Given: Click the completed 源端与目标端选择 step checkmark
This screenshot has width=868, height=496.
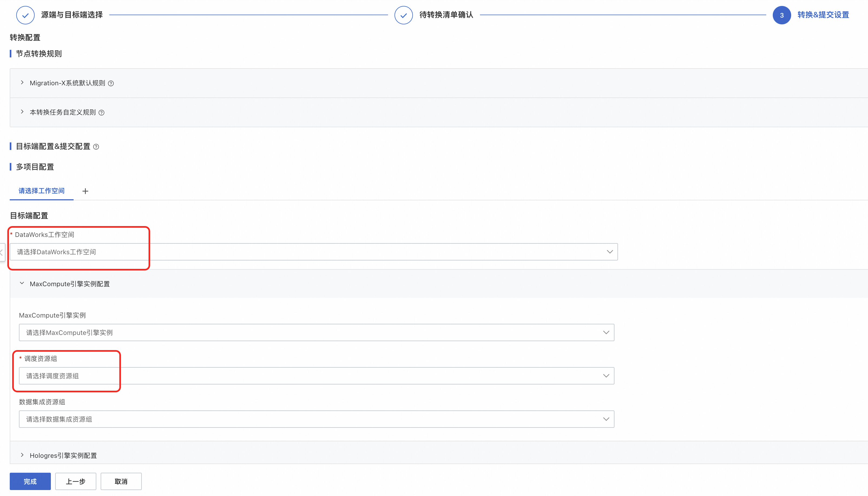Looking at the screenshot, I should coord(25,15).
